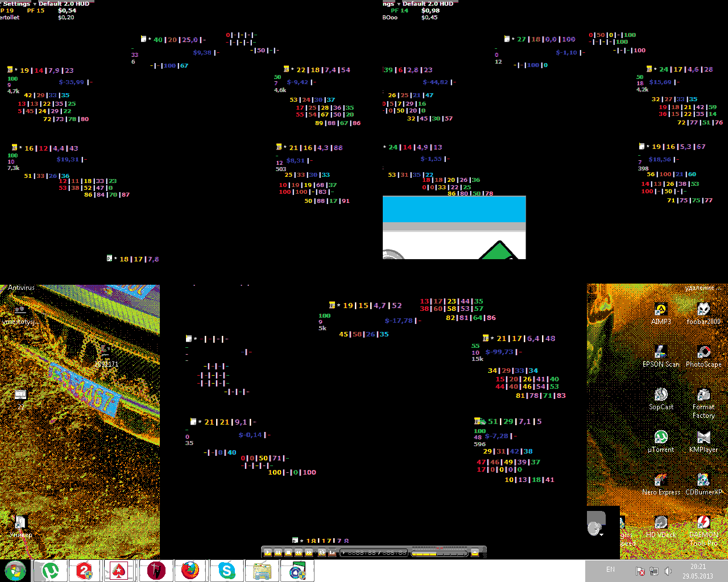Open the speaker volume tray icon
The width and height of the screenshot is (728, 582).
point(668,571)
